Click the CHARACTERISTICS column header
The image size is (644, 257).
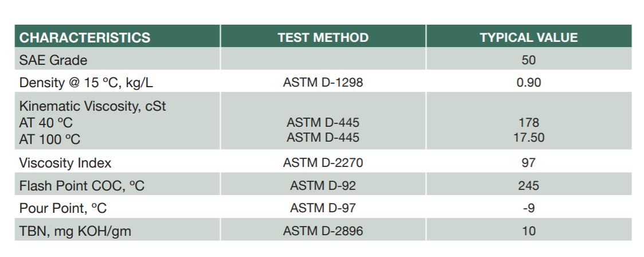pos(85,38)
